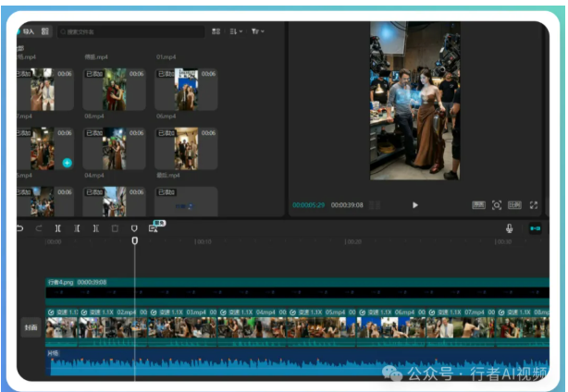568x392 pixels.
Task: Toggle the teal main-track magnet button
Action: [535, 228]
